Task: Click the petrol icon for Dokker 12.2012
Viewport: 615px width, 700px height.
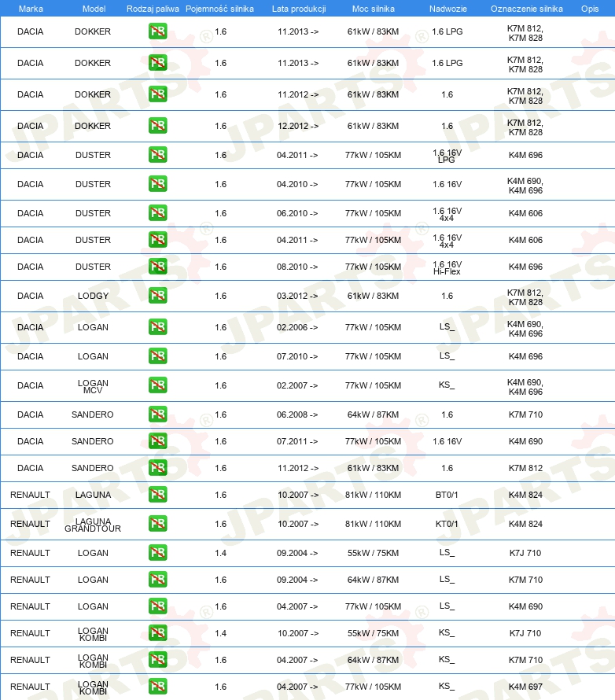Action: coord(157,126)
